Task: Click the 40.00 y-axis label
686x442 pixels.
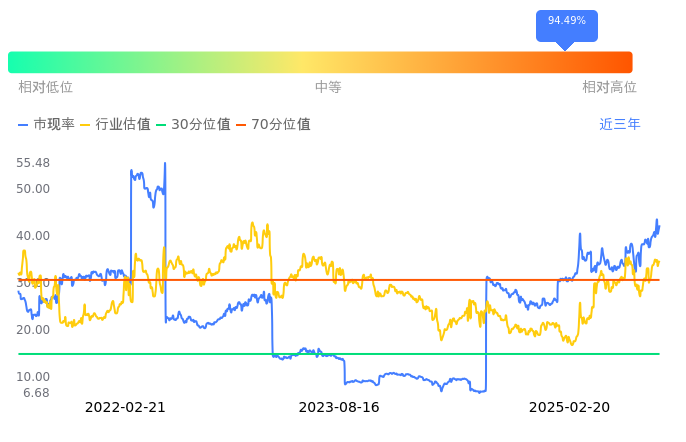Action: coord(33,236)
